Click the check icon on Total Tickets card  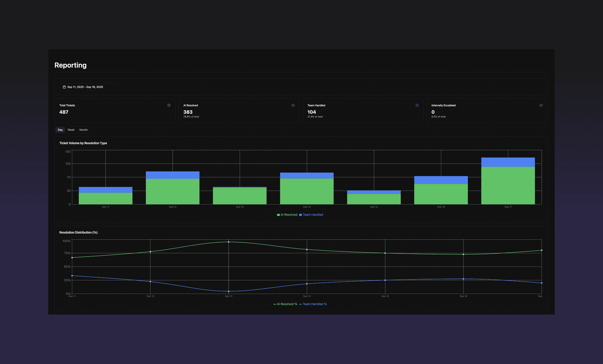169,105
